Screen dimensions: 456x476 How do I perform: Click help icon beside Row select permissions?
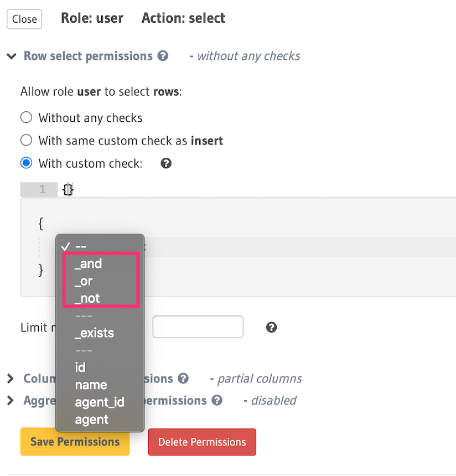163,56
